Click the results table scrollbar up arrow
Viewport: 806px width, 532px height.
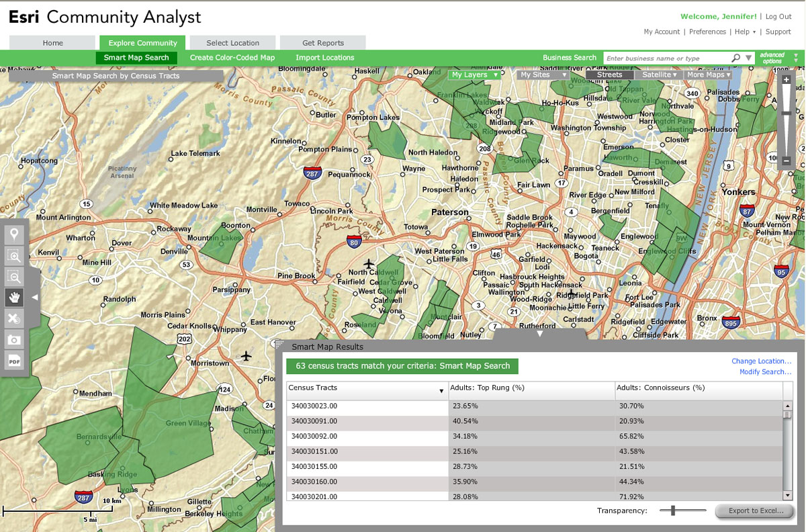(788, 406)
